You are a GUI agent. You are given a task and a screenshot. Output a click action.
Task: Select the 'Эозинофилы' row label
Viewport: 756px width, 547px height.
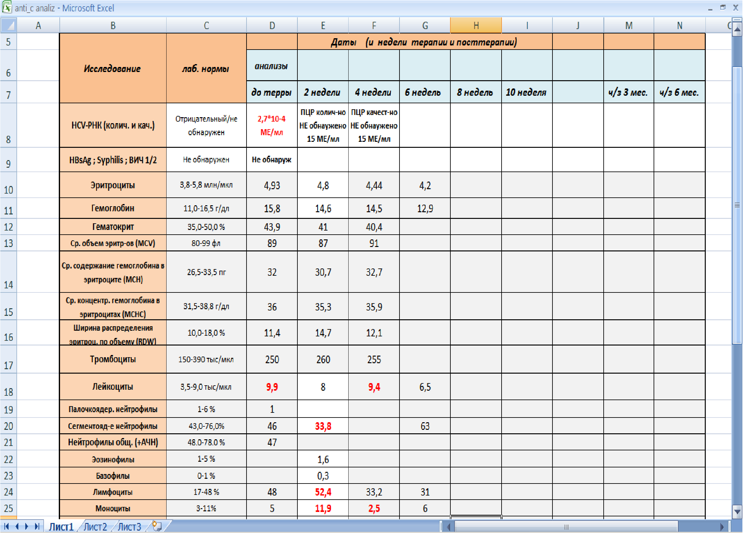[113, 459]
